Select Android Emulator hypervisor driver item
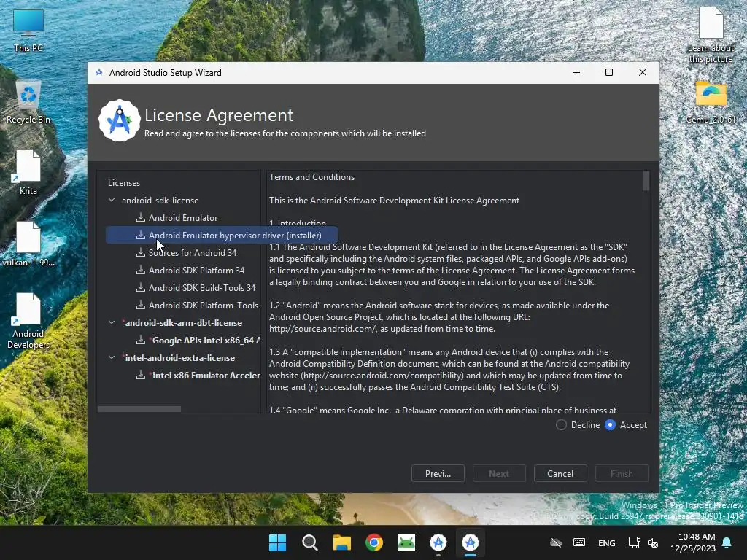Viewport: 747px width, 560px height. (222, 236)
